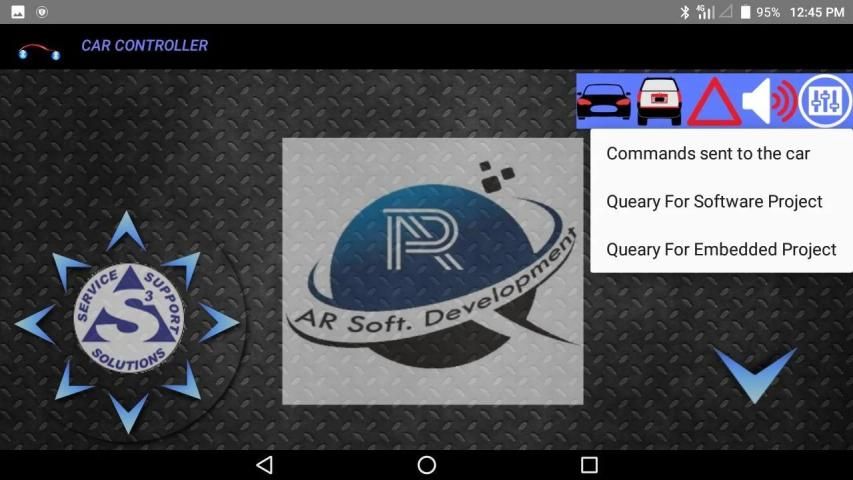Screen dimensions: 853x480
Task: Click the AR Soft. Development logo image
Action: (432, 271)
